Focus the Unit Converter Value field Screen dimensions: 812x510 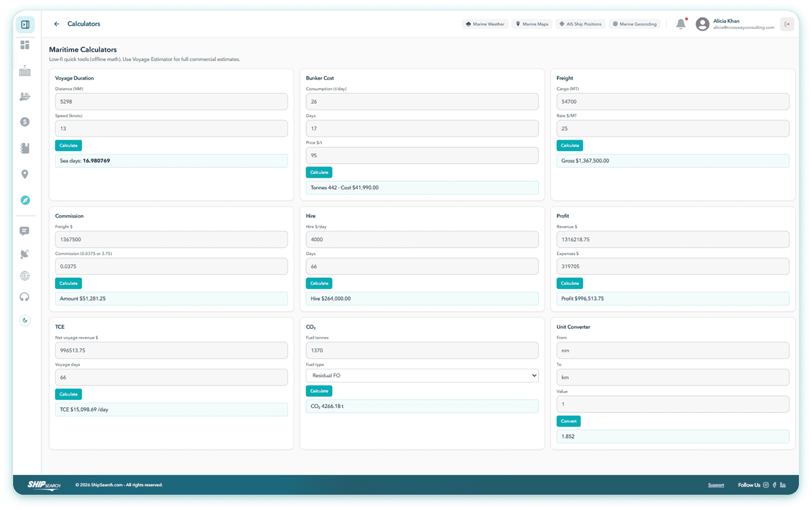[x=673, y=404]
